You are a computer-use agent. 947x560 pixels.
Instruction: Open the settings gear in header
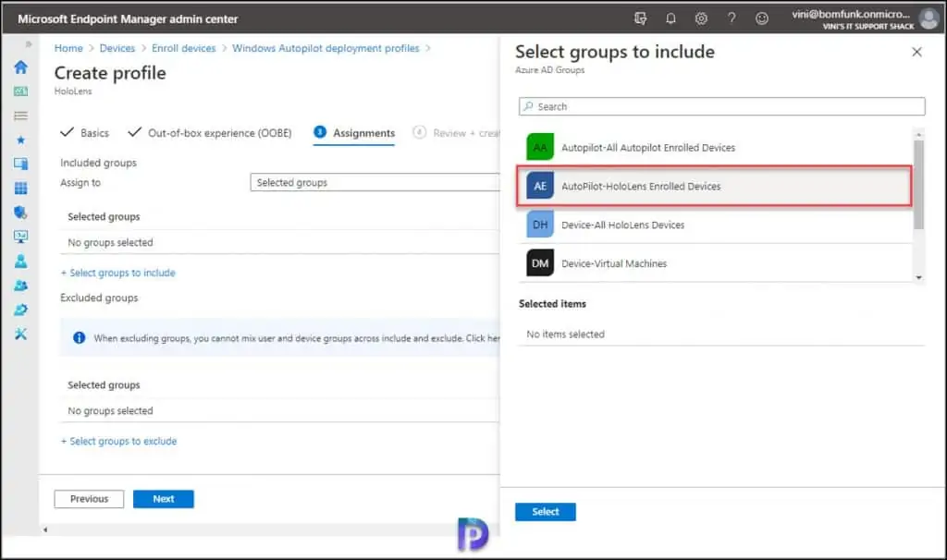click(701, 18)
